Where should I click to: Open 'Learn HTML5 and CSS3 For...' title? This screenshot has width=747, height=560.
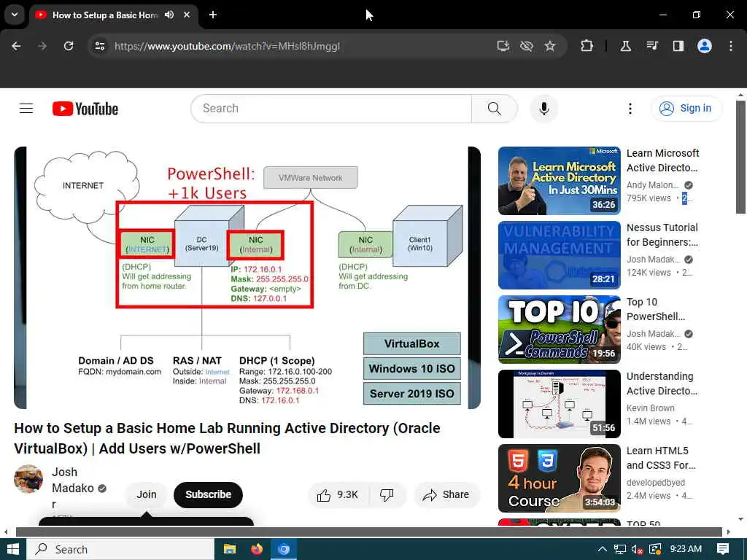click(661, 458)
